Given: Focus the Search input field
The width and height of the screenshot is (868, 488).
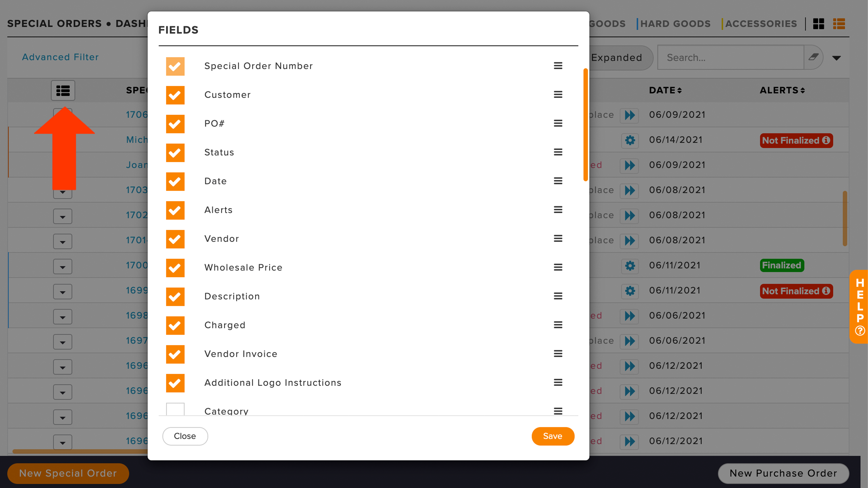Looking at the screenshot, I should pyautogui.click(x=730, y=57).
